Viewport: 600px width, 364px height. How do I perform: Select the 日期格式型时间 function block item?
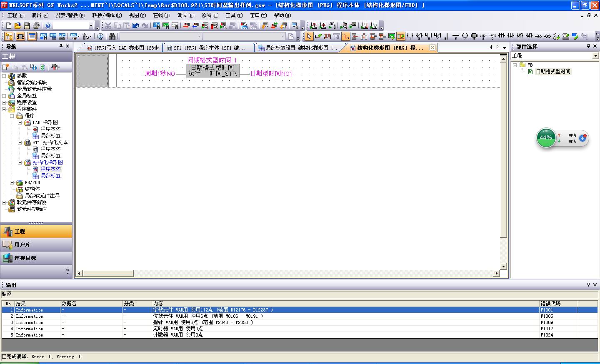(552, 72)
